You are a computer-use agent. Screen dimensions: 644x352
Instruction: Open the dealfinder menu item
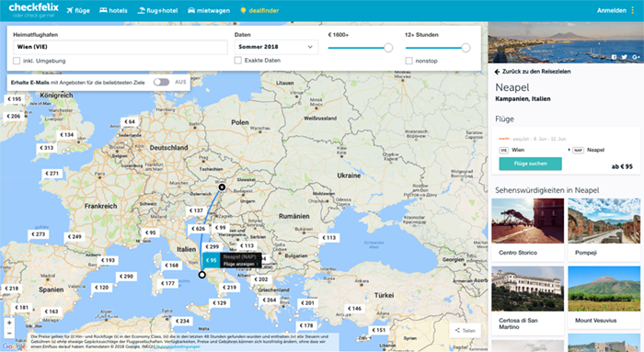[259, 11]
